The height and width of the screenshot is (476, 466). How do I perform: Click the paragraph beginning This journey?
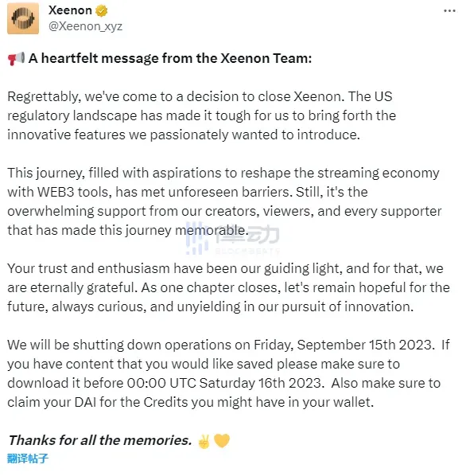pos(224,201)
